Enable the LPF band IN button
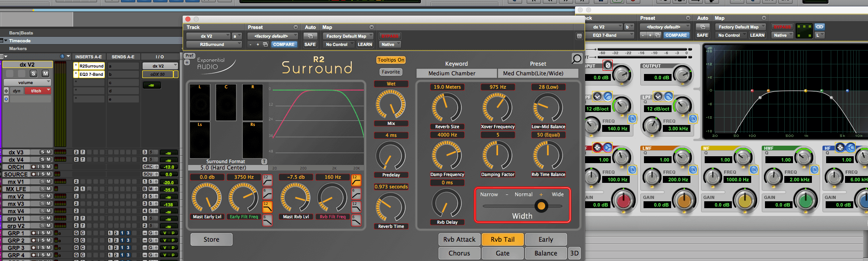 click(693, 119)
